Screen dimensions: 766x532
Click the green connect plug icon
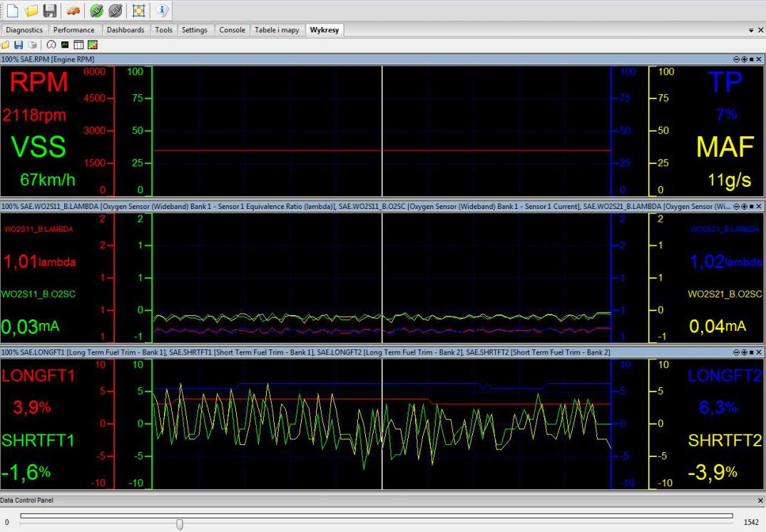[97, 10]
